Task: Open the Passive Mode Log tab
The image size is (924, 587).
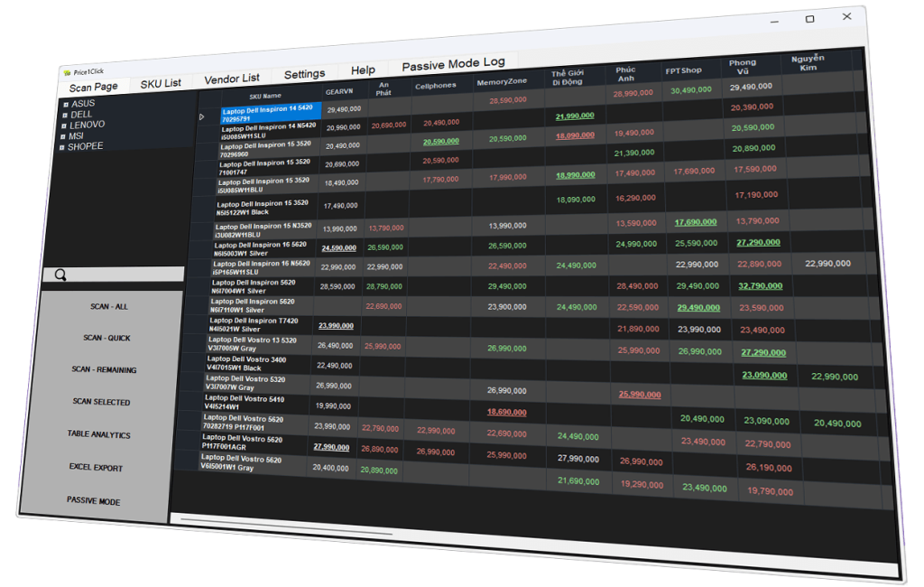Action: 453,64
